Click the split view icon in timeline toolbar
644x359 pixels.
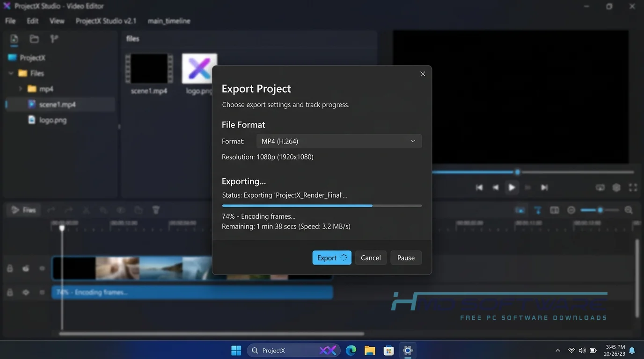[x=555, y=210]
